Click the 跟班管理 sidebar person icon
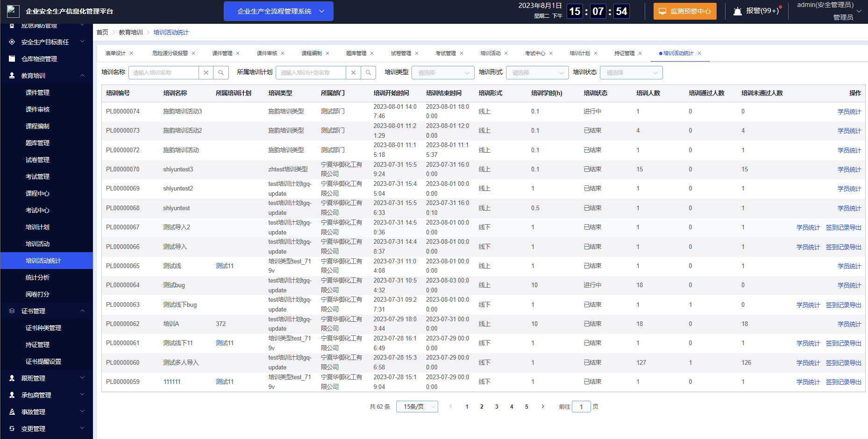 12,378
